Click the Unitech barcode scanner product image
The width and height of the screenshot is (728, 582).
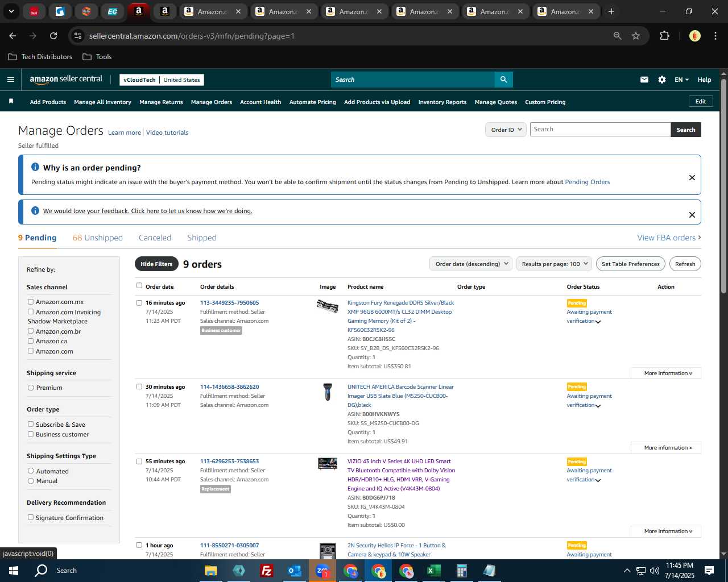click(x=328, y=392)
